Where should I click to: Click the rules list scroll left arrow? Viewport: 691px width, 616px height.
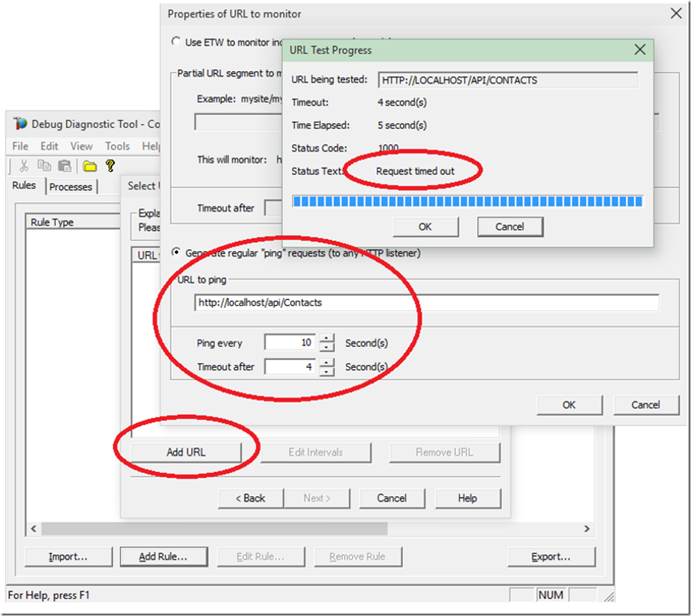point(34,528)
